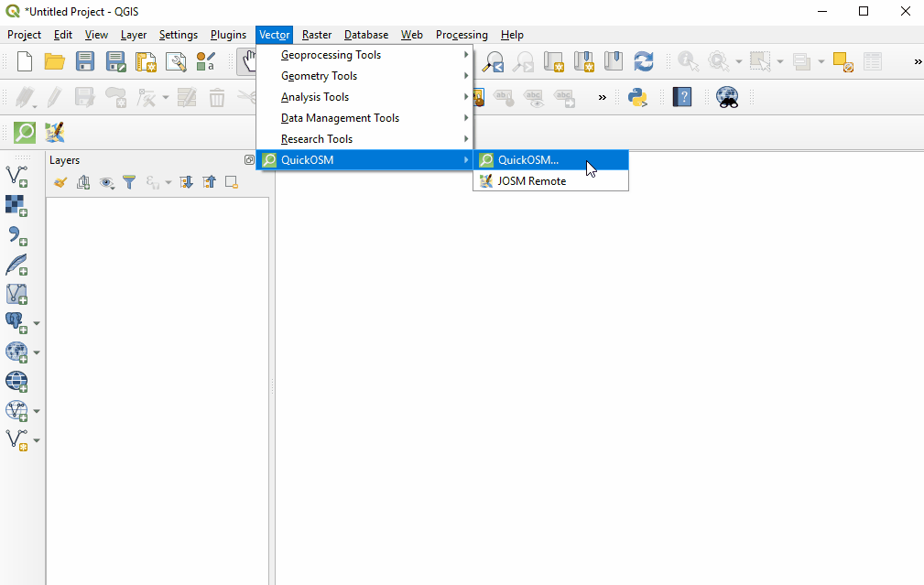Click the Add Group icon in Layers panel
Image resolution: width=924 pixels, height=585 pixels.
[x=83, y=182]
